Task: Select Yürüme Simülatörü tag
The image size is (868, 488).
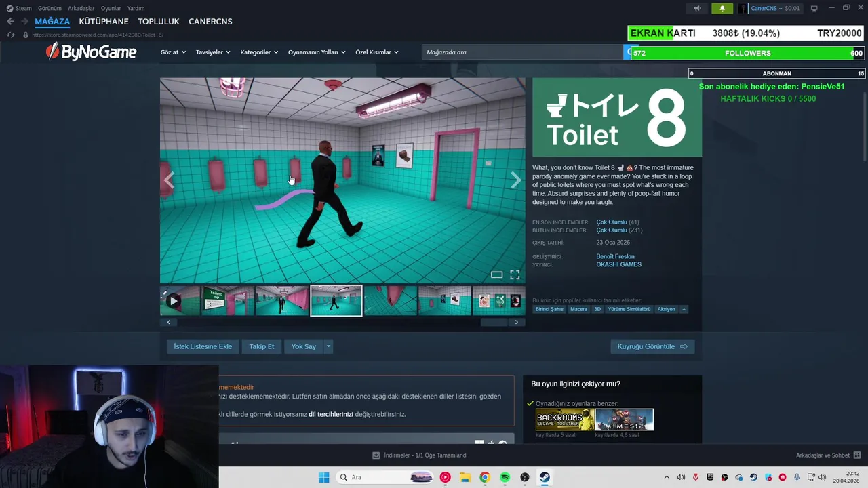Action: pyautogui.click(x=629, y=309)
